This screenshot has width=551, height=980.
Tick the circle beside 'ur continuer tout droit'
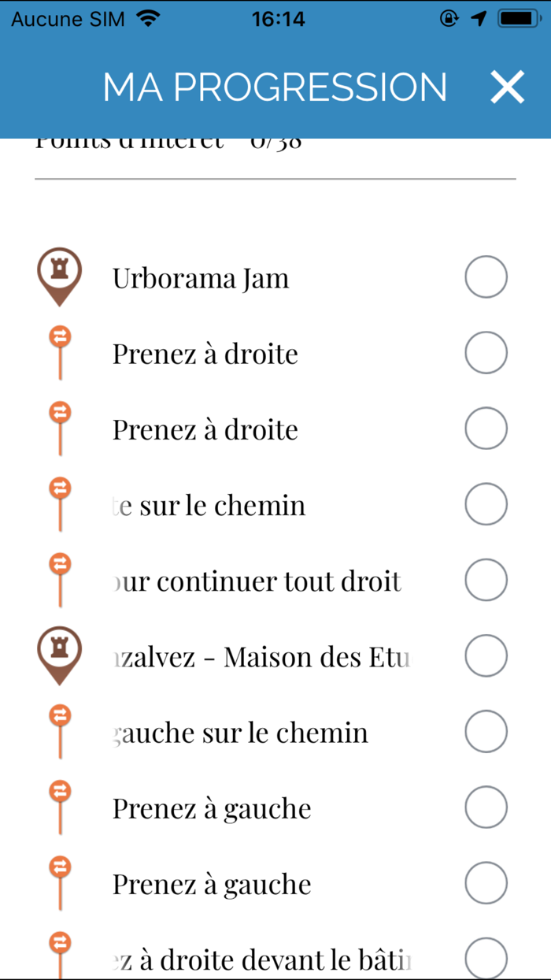click(x=486, y=579)
